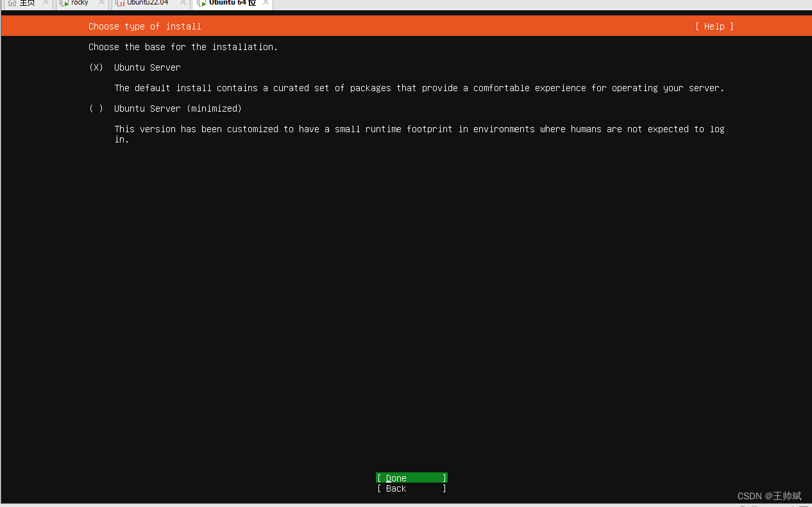Click the 'default install contains a curated set' description

(419, 88)
